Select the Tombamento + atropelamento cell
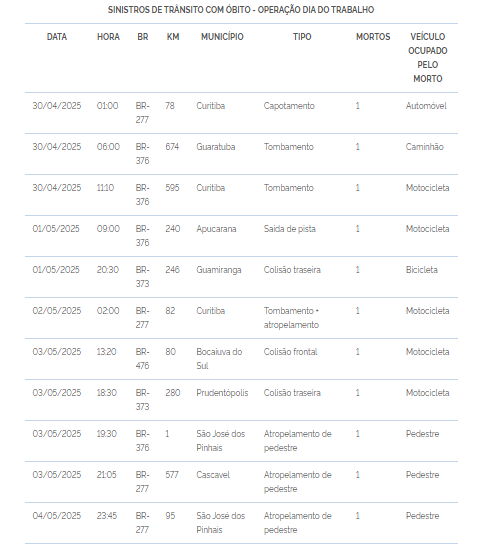This screenshot has width=491, height=552. pyautogui.click(x=291, y=318)
